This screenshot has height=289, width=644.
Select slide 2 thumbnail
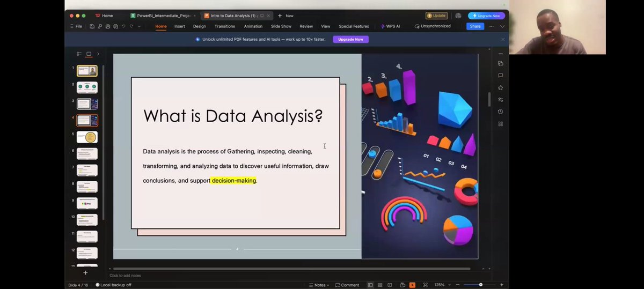(x=87, y=87)
